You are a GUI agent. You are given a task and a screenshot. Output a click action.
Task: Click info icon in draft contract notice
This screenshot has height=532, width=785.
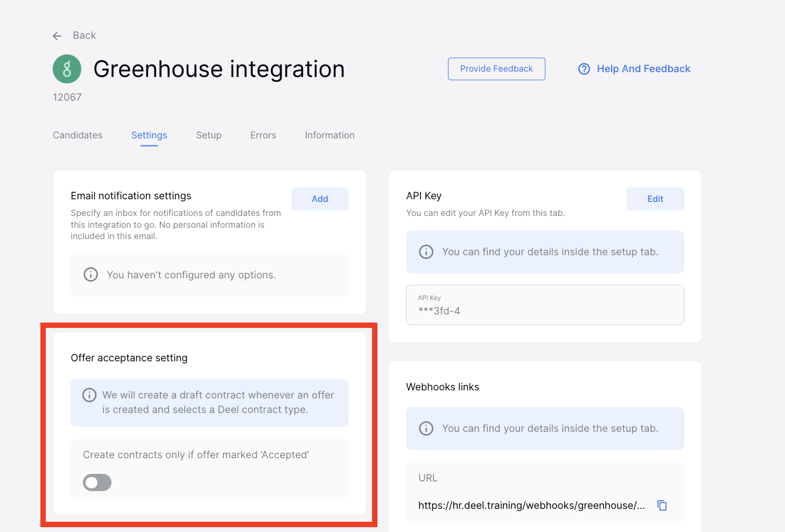pos(89,395)
